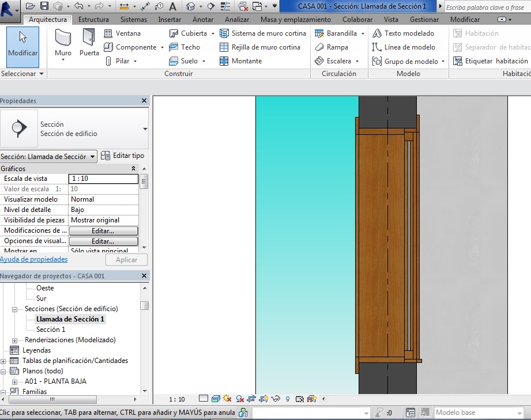Click the Save icon in quick access toolbar

click(x=45, y=6)
